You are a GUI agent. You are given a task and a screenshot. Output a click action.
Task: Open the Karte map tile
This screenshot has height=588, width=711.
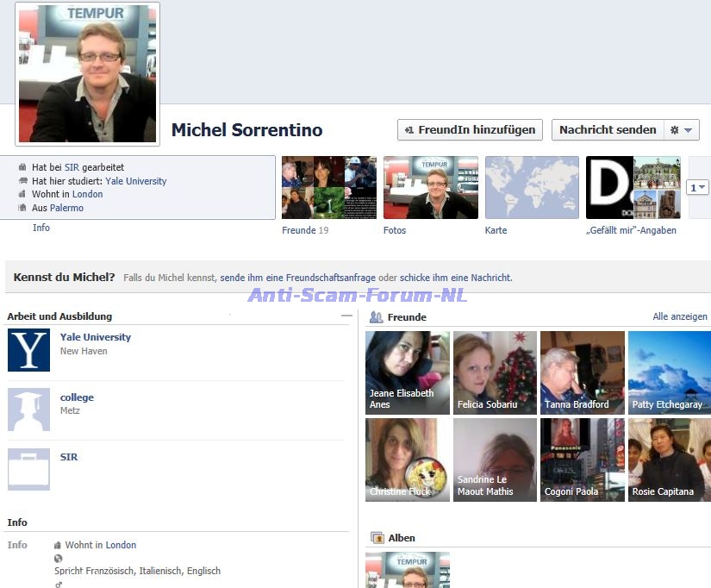[532, 188]
